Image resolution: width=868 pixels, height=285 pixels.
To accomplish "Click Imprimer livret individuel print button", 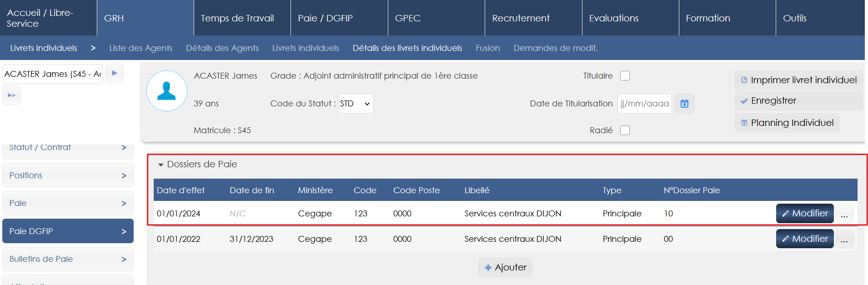I will click(x=798, y=80).
